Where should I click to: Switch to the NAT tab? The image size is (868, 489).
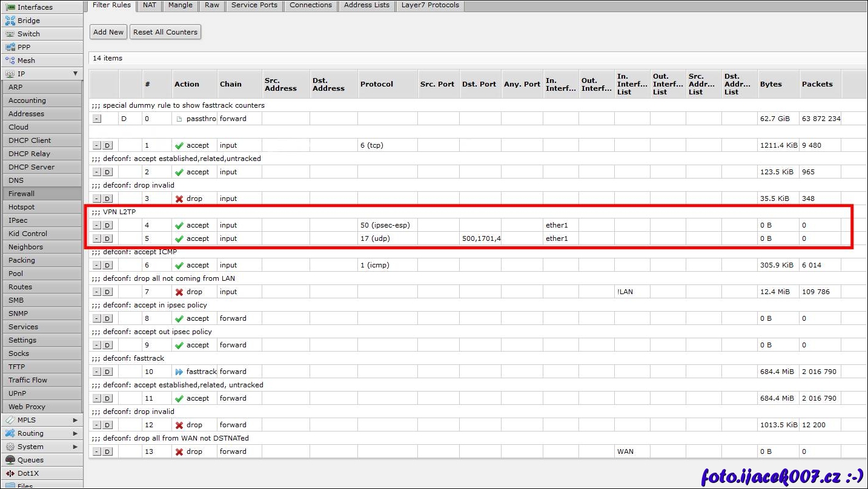[150, 5]
